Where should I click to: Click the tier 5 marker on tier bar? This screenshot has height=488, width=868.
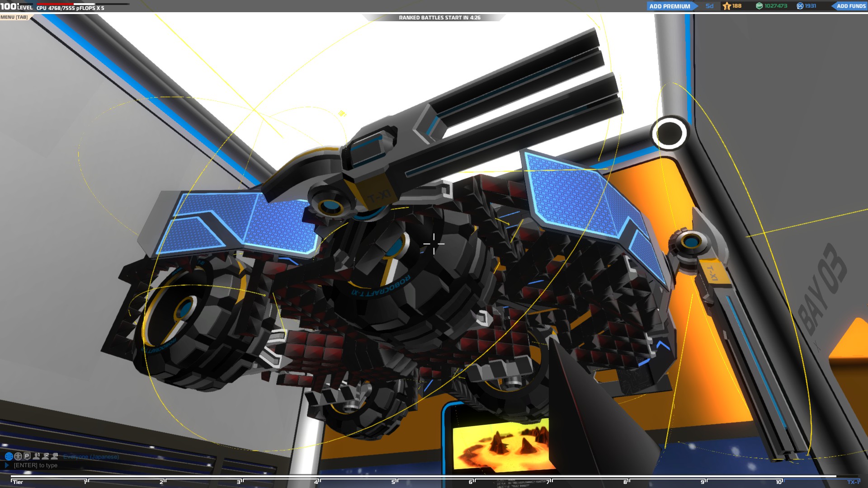pyautogui.click(x=394, y=482)
